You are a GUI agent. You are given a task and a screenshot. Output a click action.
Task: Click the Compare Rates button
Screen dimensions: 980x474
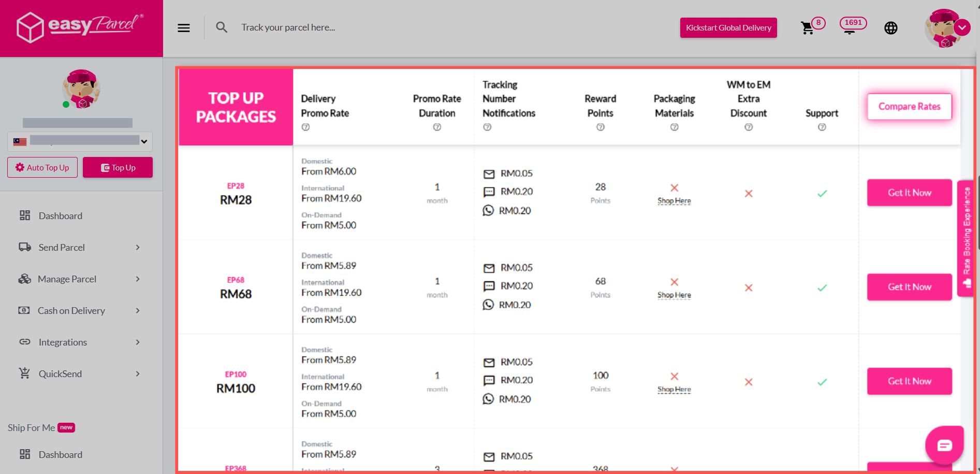[910, 106]
